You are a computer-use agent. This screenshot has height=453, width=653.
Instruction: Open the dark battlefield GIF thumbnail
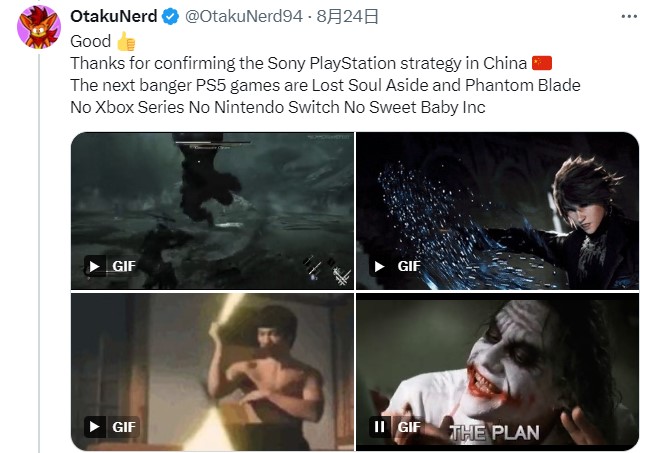[x=212, y=211]
